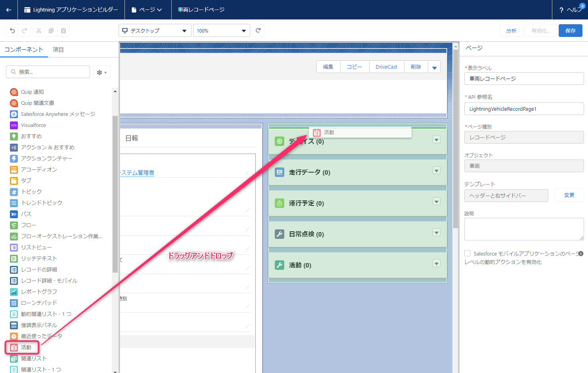
Task: Click the cut scissors icon
Action: coord(39,31)
